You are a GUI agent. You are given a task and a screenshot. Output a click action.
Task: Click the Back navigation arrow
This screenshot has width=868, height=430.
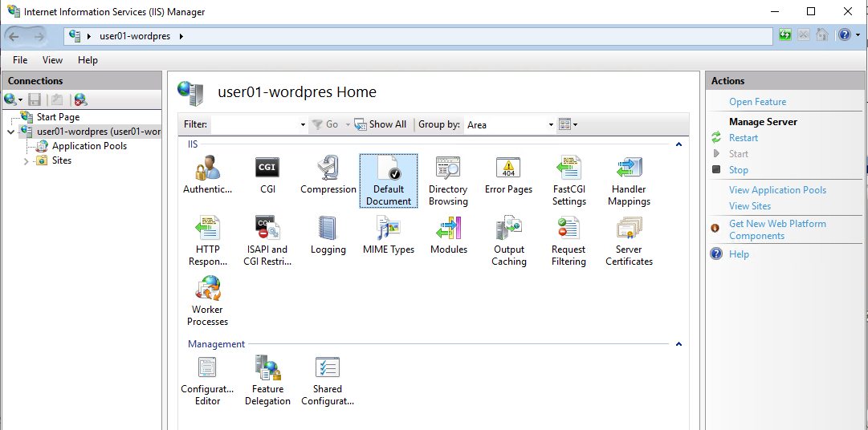pyautogui.click(x=14, y=37)
